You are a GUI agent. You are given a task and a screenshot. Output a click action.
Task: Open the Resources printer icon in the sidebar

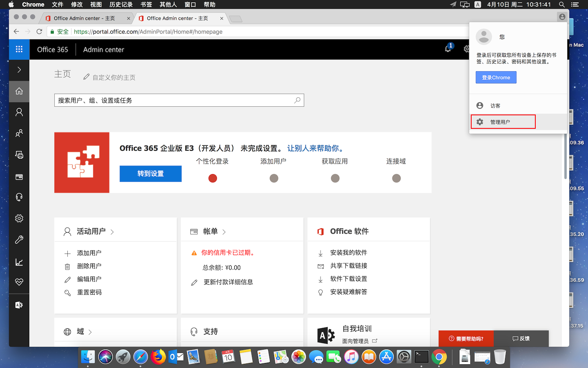(19, 155)
